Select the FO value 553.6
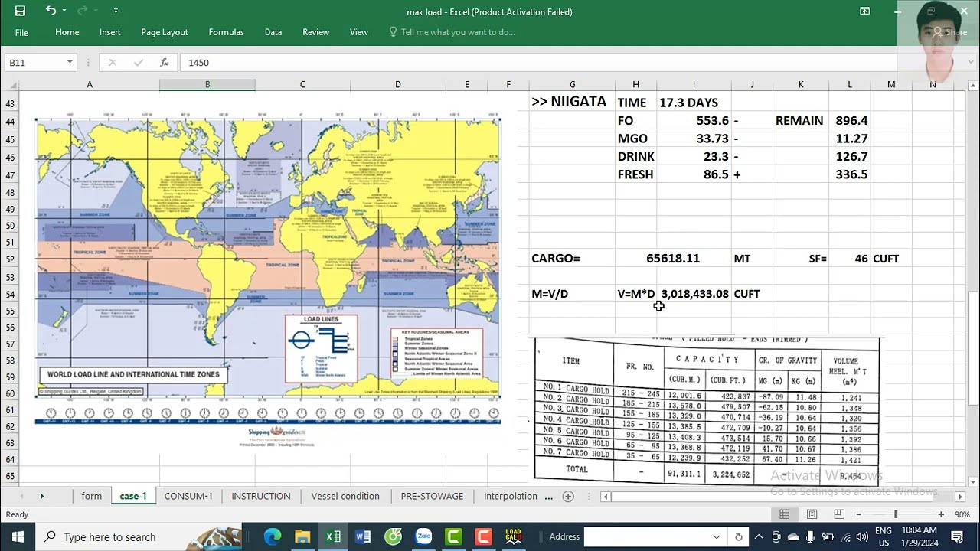 [694, 120]
